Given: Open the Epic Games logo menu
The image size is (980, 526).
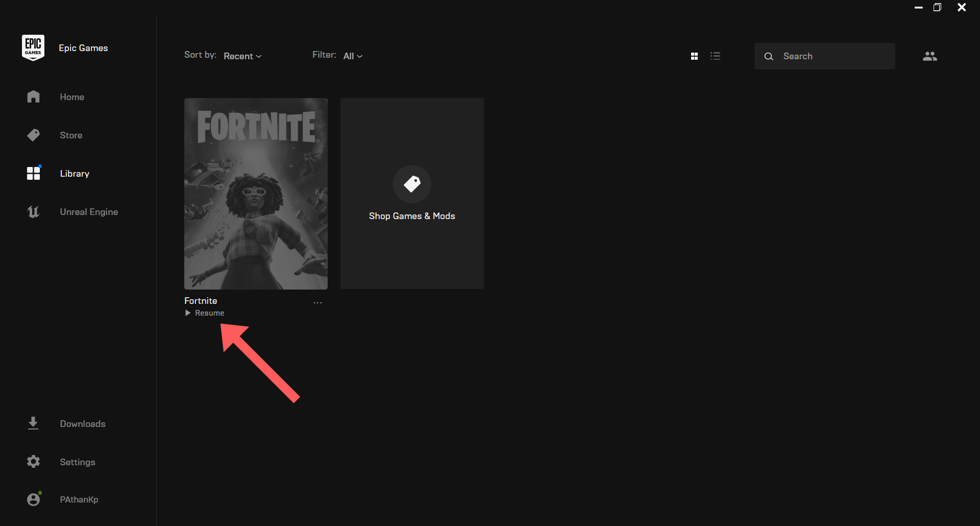Looking at the screenshot, I should (x=33, y=47).
